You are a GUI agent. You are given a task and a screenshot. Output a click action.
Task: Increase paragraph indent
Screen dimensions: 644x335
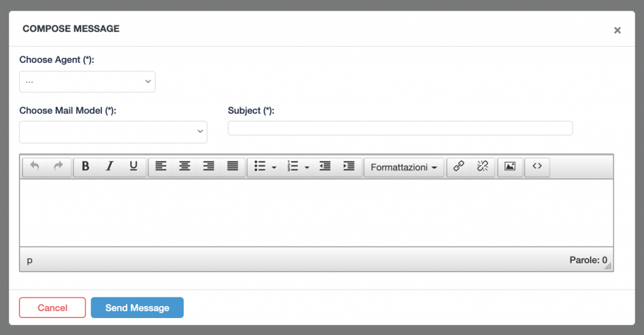(x=349, y=167)
